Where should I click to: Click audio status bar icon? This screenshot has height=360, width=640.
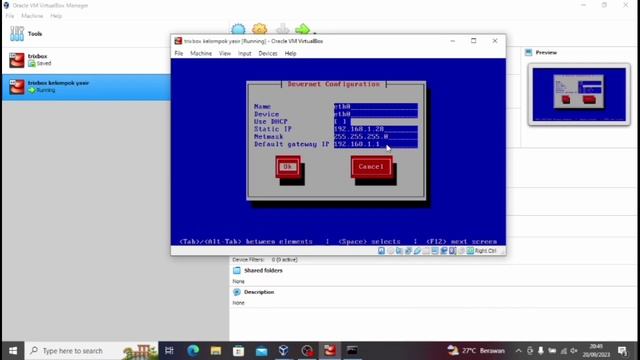[x=399, y=251]
